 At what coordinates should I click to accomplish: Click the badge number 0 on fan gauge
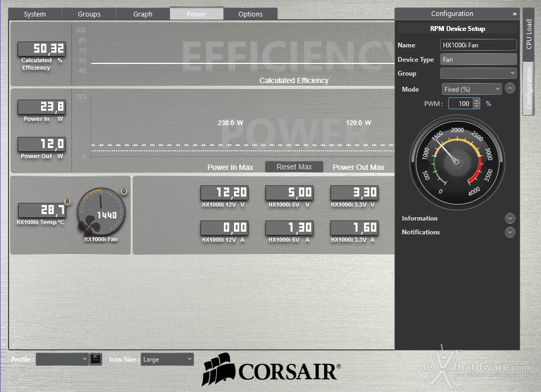[x=124, y=191]
